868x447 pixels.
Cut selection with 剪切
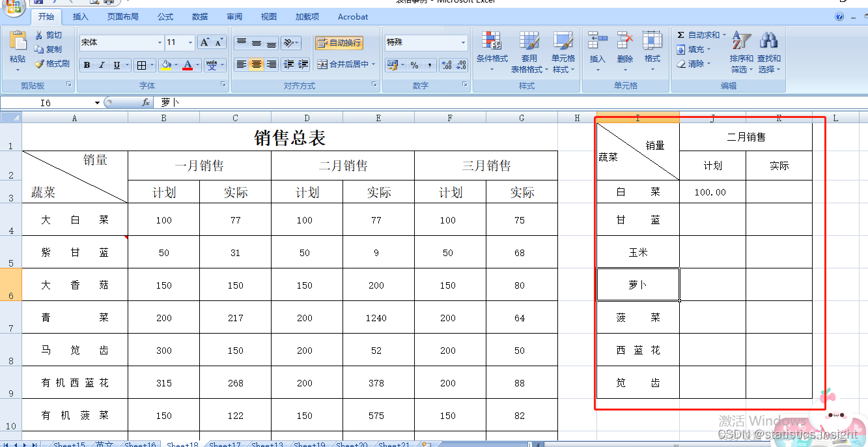49,35
